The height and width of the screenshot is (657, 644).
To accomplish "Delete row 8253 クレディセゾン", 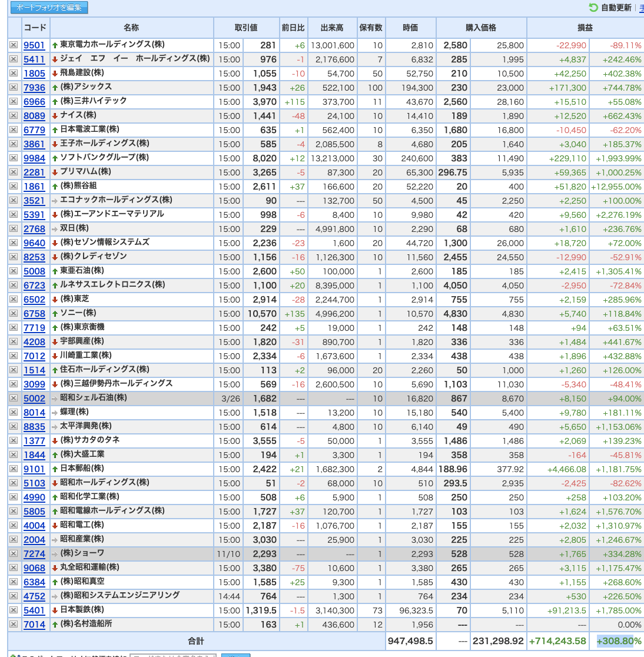I will pos(14,257).
